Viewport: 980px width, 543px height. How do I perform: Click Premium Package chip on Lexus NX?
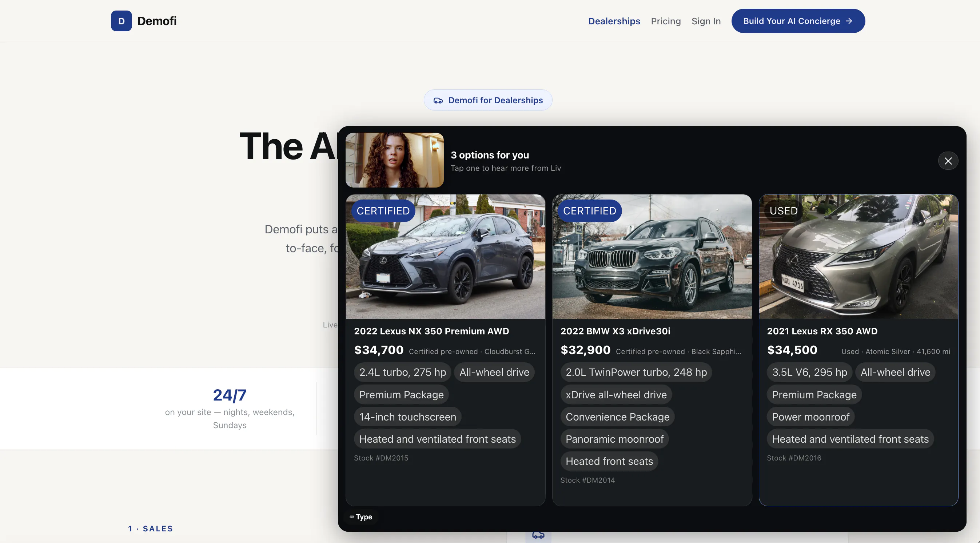click(401, 394)
